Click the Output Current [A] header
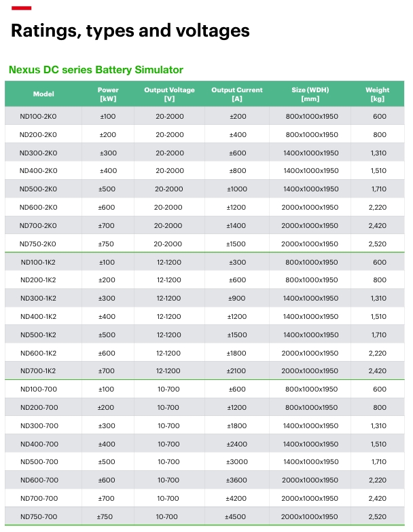The image size is (413, 532). tap(237, 94)
